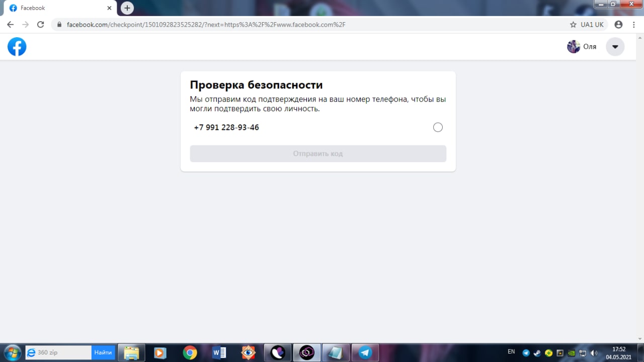
Task: Open the Chrome profile avatar icon
Action: (x=618, y=24)
